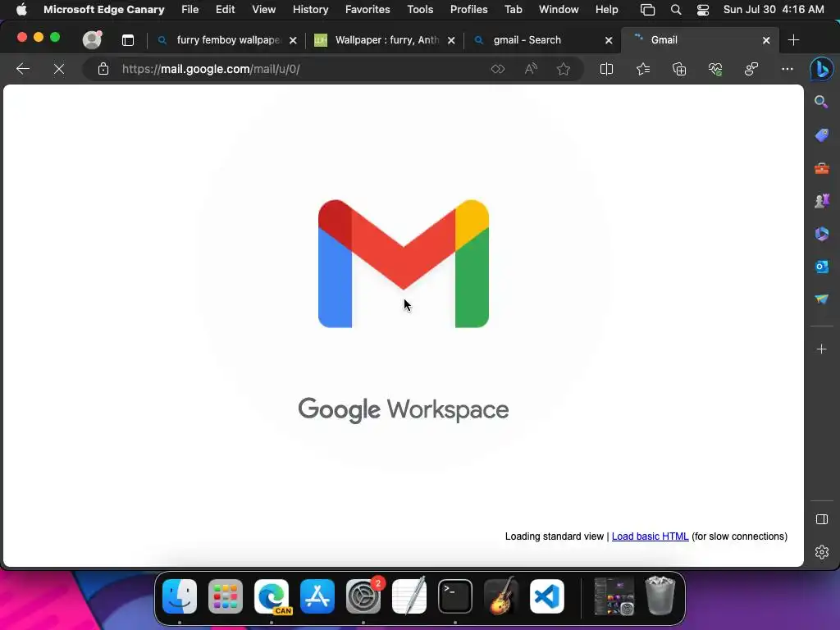Screen dimensions: 840x630
Task: Open Bing Chat sidebar button
Action: click(x=821, y=69)
